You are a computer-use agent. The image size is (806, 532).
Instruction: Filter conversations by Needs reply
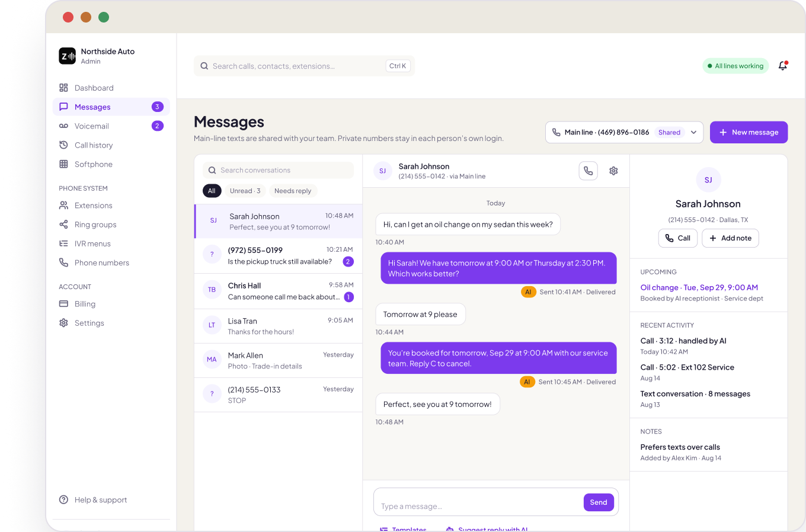click(293, 191)
